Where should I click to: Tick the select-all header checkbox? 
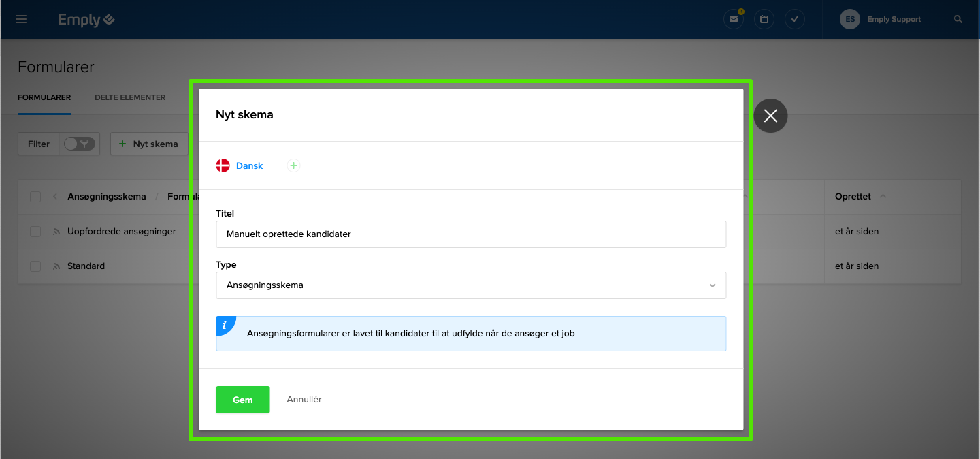click(35, 197)
